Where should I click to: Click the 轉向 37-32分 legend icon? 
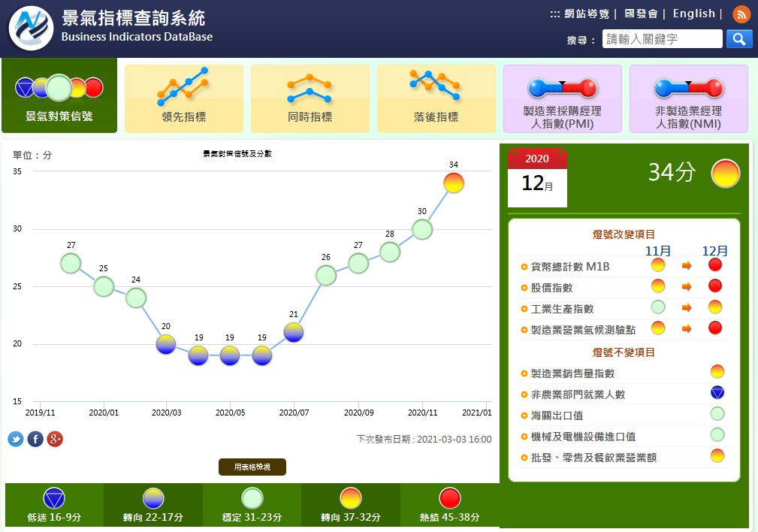351,498
